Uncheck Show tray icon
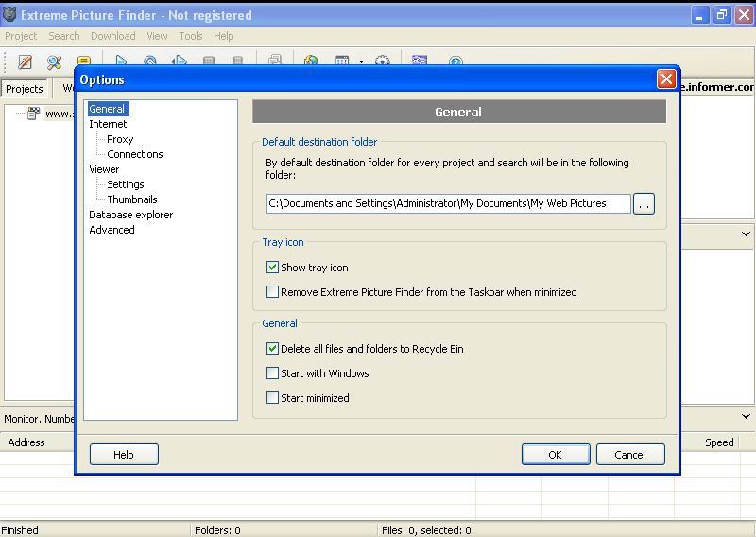The height and width of the screenshot is (537, 756). (272, 268)
